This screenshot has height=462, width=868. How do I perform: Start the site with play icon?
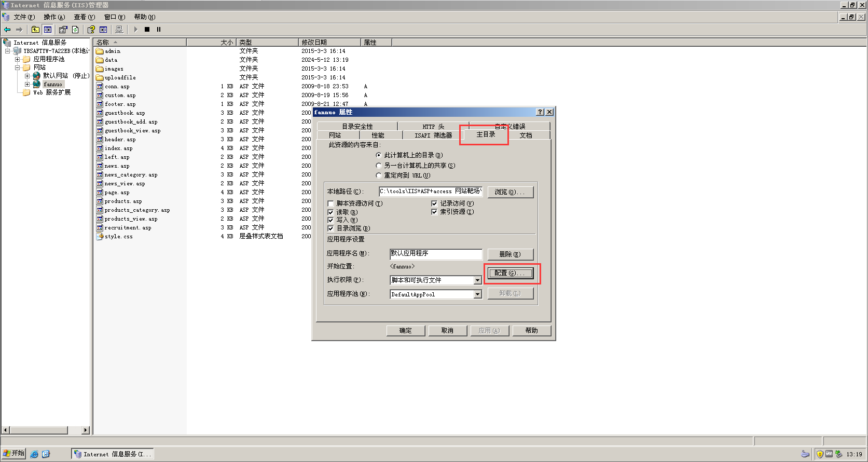(x=136, y=30)
